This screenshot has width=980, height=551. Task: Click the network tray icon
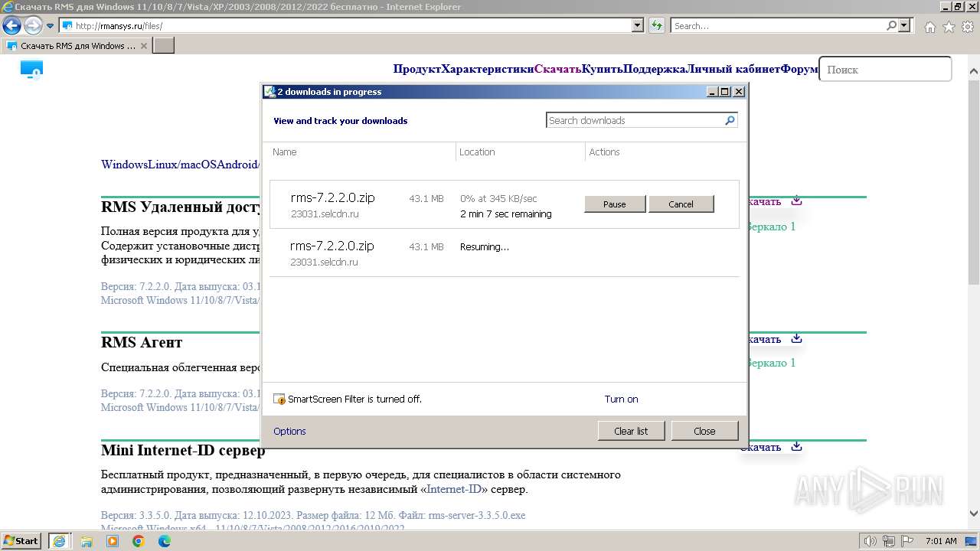coord(890,541)
